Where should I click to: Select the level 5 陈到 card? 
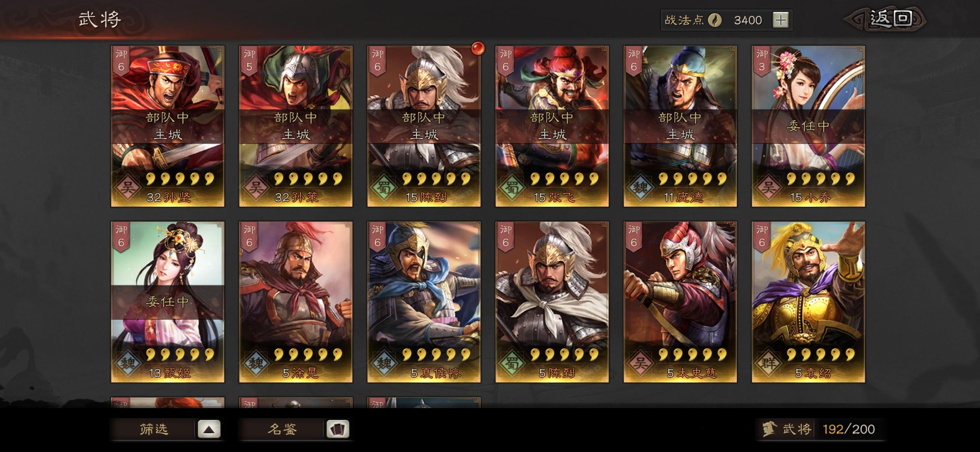pyautogui.click(x=552, y=302)
